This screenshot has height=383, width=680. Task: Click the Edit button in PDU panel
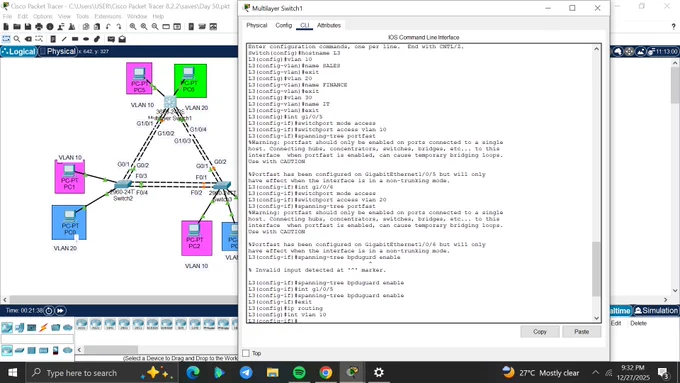click(616, 323)
